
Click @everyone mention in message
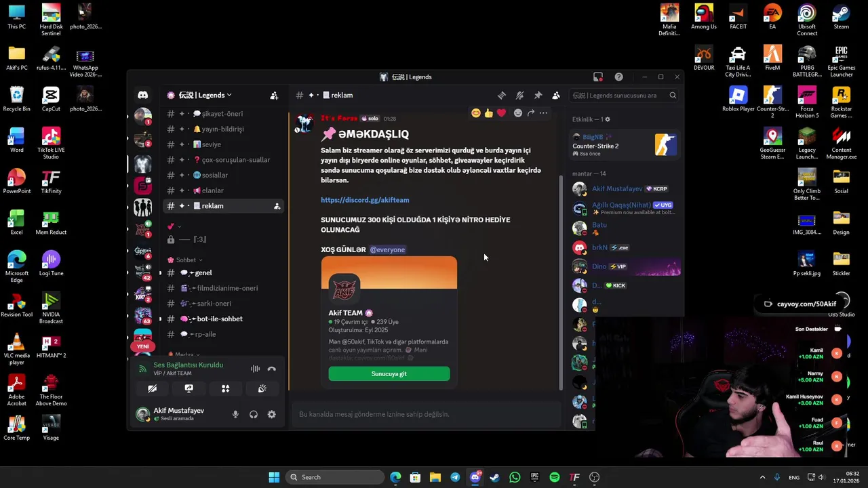[387, 249]
